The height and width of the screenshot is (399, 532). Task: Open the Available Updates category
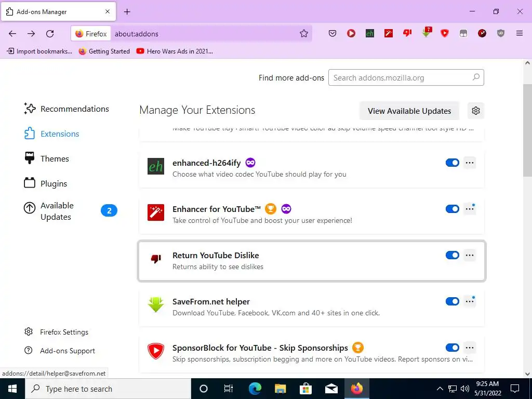tap(70, 211)
